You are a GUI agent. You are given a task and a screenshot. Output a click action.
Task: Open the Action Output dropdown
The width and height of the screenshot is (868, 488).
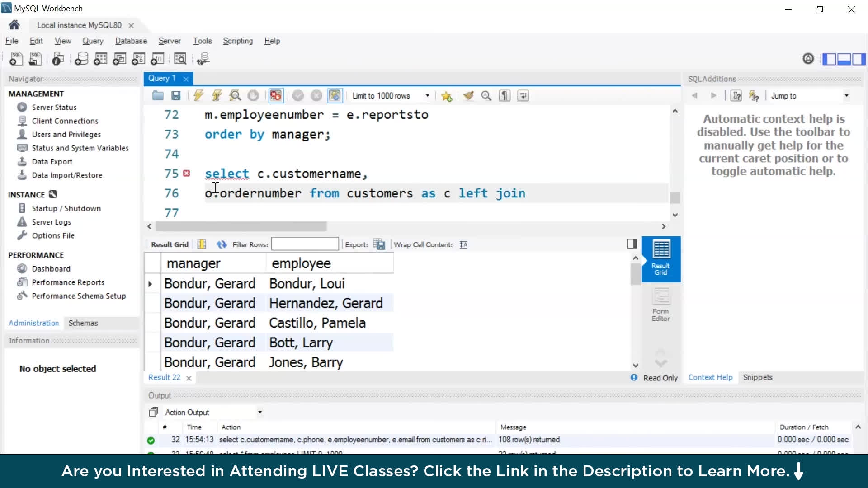click(260, 412)
